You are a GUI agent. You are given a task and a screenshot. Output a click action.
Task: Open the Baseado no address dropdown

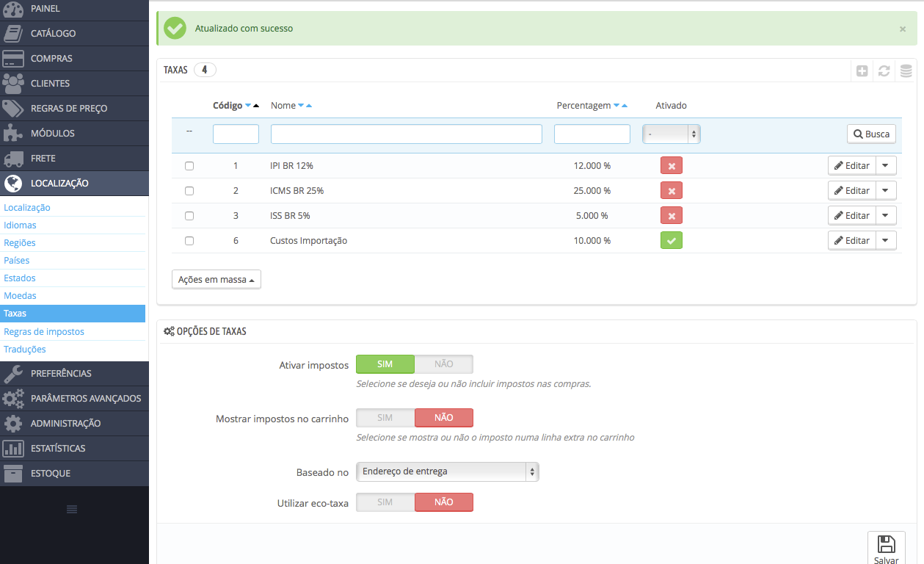[x=448, y=471]
